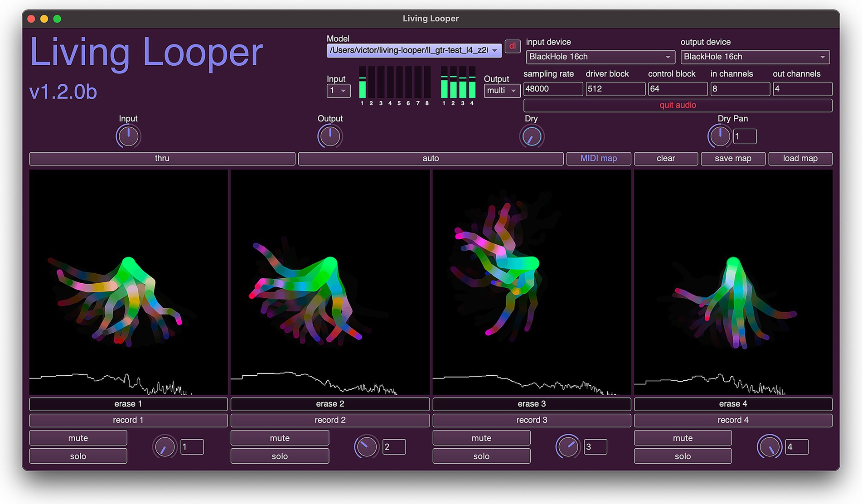Click the Dry Pan knob

(719, 136)
